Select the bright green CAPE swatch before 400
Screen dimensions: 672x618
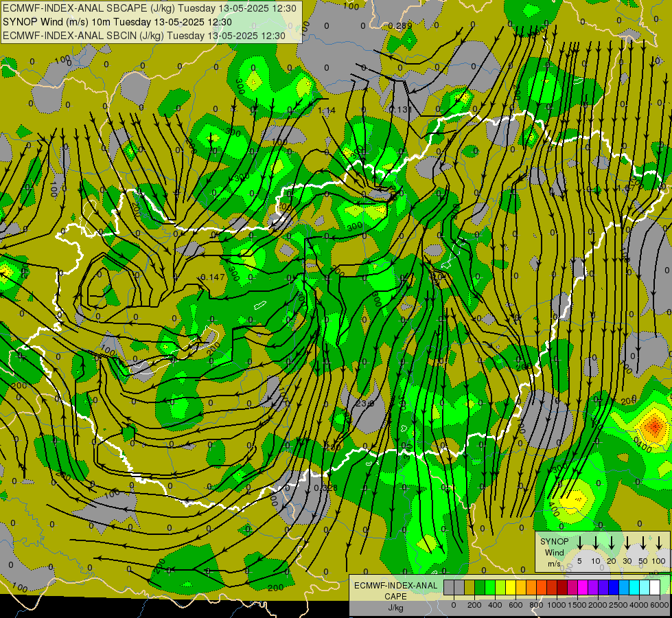490,588
